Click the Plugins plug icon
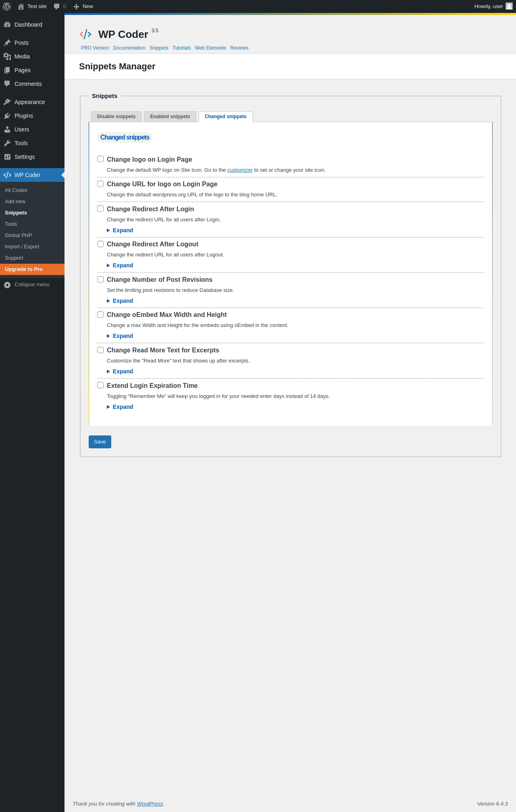 (7, 116)
